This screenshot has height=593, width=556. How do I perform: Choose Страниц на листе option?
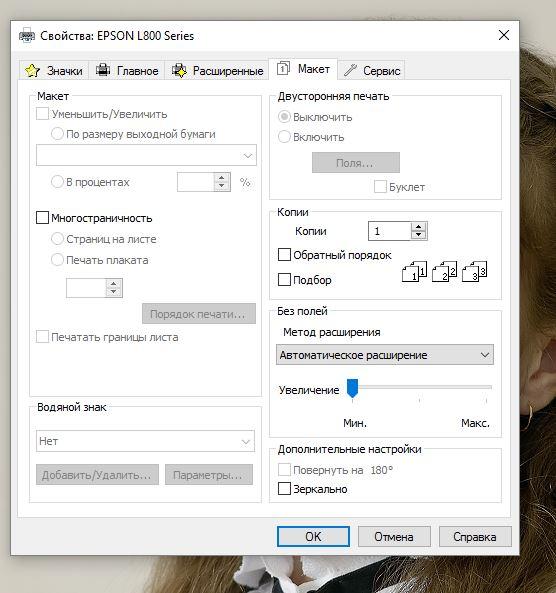57,239
